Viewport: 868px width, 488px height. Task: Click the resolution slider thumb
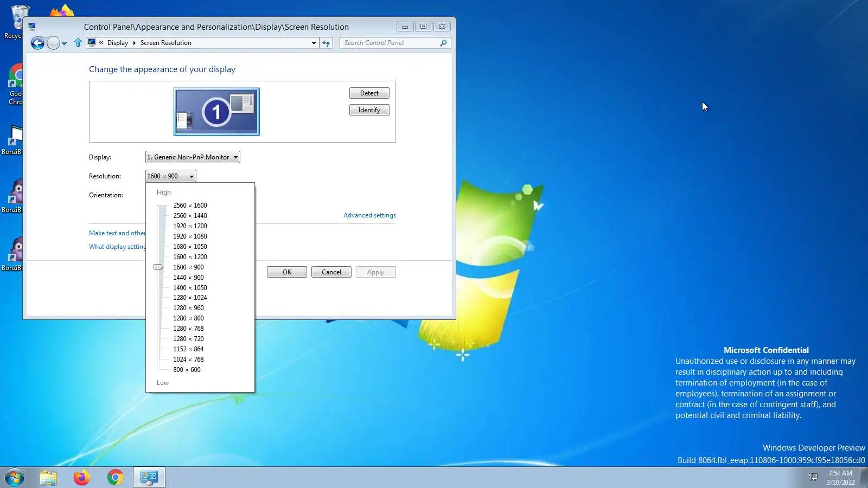click(158, 267)
